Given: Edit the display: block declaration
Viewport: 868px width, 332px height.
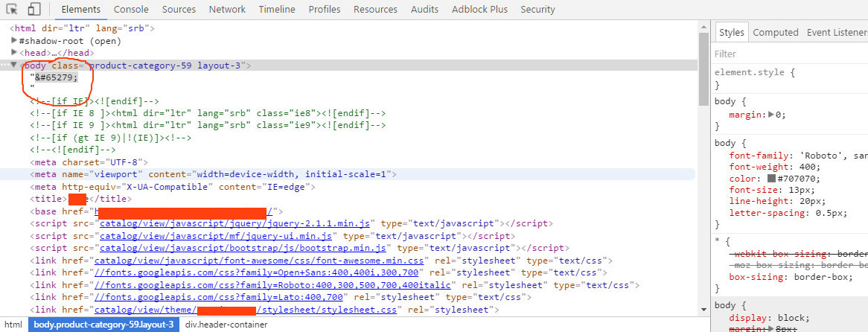Looking at the screenshot, I should pyautogui.click(x=770, y=318).
